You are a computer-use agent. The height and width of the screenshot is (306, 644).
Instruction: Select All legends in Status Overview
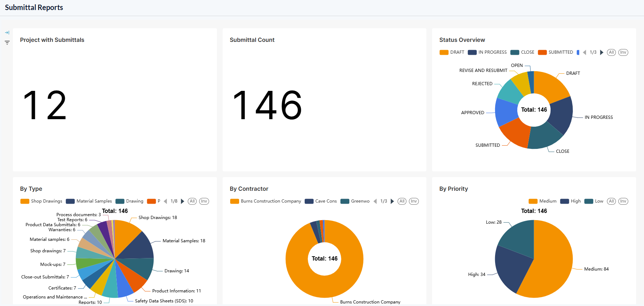[611, 52]
